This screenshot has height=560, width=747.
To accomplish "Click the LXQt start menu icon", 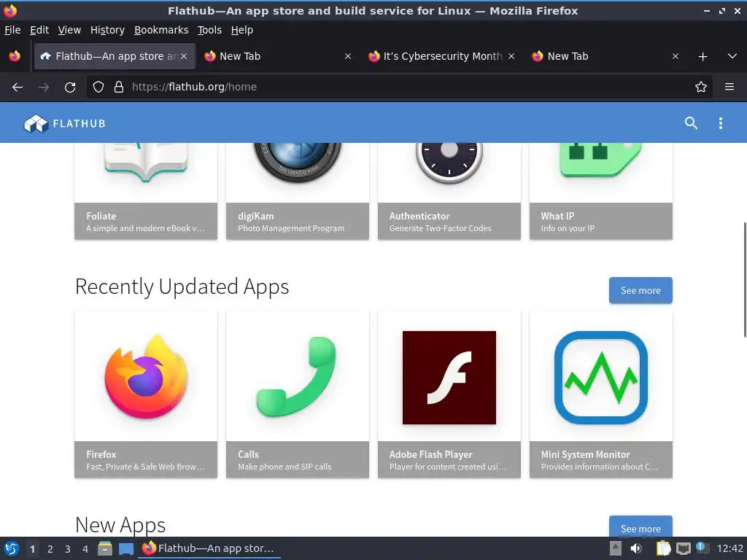I will pyautogui.click(x=12, y=548).
